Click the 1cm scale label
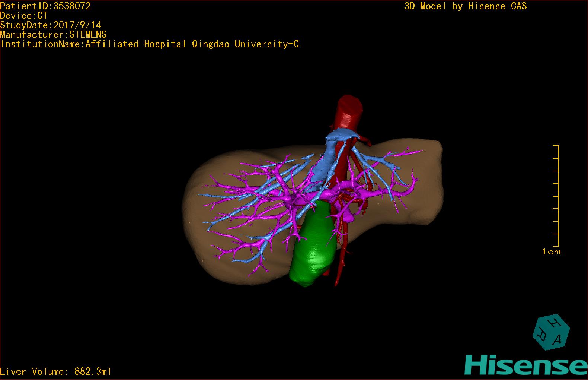 coord(551,252)
